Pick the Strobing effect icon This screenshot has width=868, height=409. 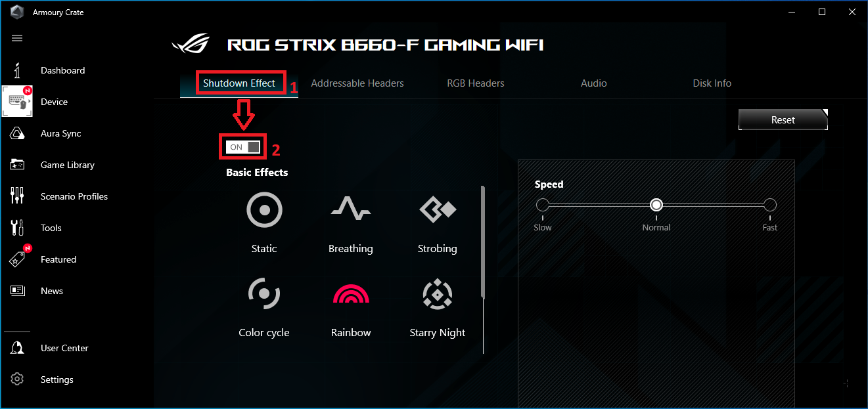coord(437,209)
